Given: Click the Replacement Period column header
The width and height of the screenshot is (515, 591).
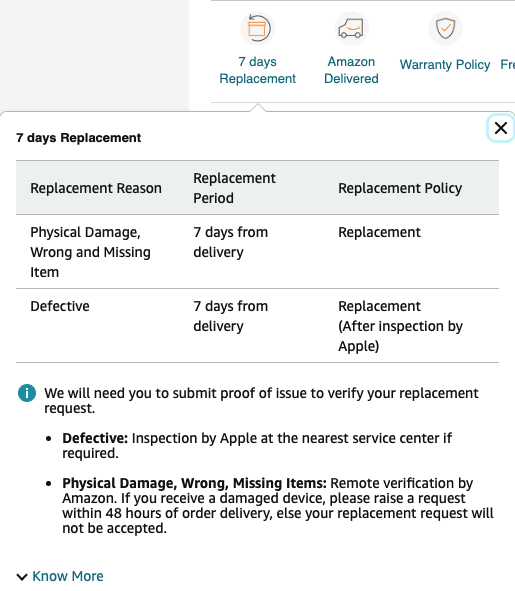Looking at the screenshot, I should (x=235, y=188).
